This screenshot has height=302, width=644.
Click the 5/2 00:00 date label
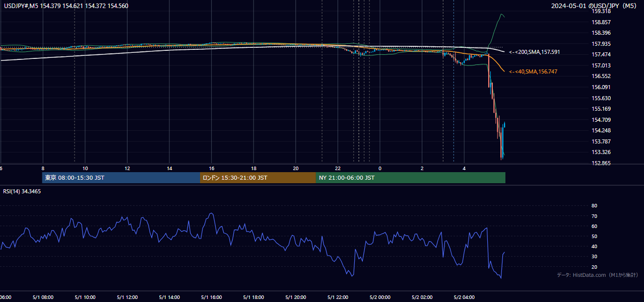[x=380, y=297]
